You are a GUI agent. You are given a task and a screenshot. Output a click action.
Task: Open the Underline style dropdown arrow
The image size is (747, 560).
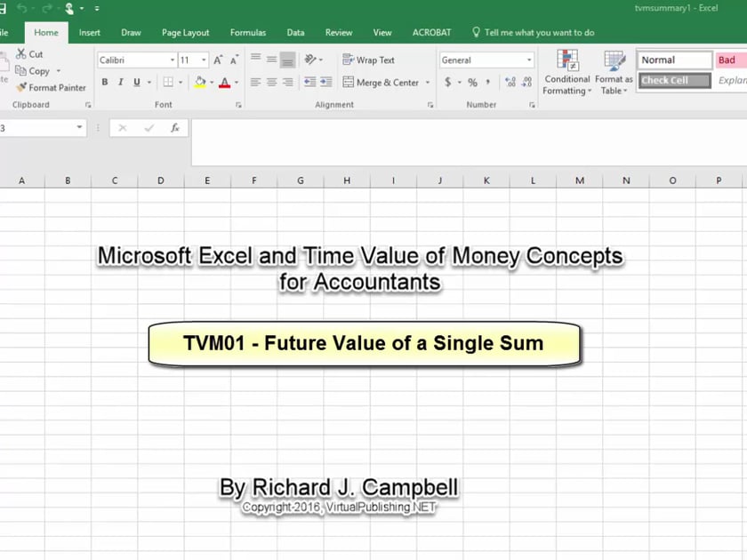(149, 82)
